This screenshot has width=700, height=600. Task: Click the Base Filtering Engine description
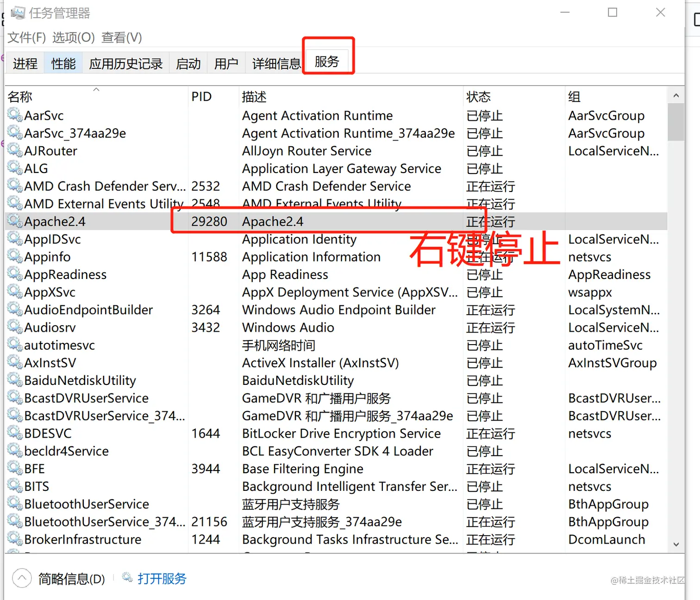pyautogui.click(x=303, y=469)
